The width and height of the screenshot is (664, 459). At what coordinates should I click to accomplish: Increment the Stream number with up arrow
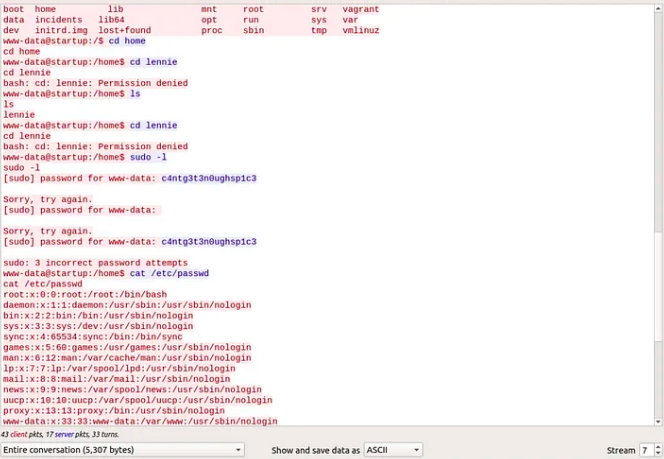(658, 447)
